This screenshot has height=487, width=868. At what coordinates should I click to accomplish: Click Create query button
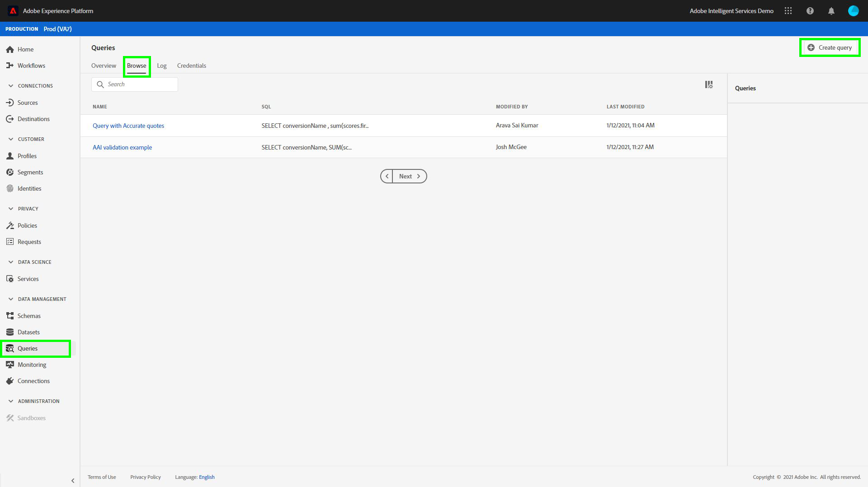click(830, 47)
